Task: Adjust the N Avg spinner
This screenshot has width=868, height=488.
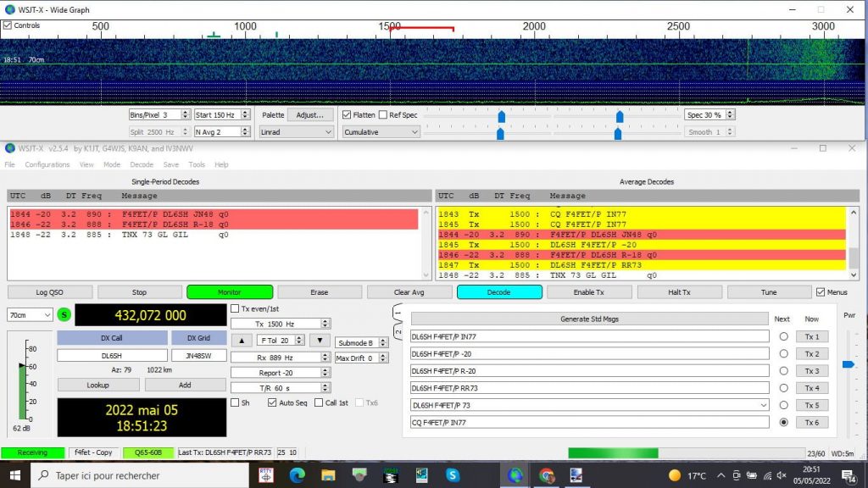Action: pyautogui.click(x=245, y=132)
